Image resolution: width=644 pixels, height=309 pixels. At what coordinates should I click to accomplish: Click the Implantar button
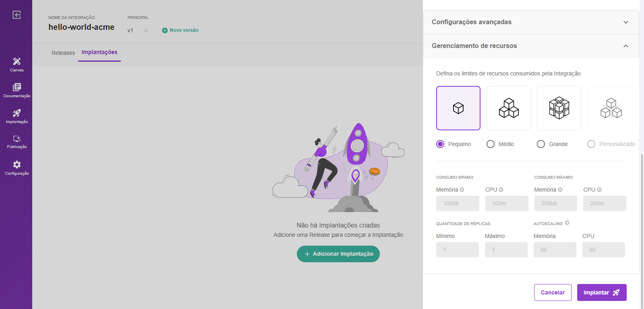point(601,292)
